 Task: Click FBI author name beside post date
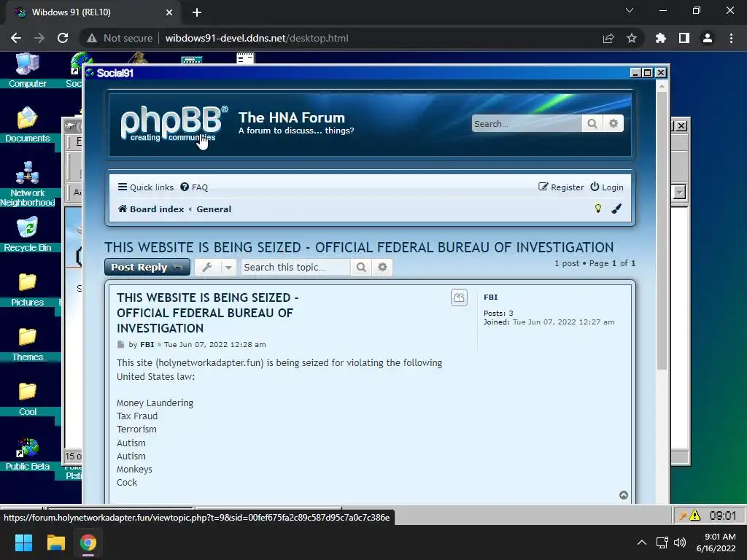click(x=147, y=344)
